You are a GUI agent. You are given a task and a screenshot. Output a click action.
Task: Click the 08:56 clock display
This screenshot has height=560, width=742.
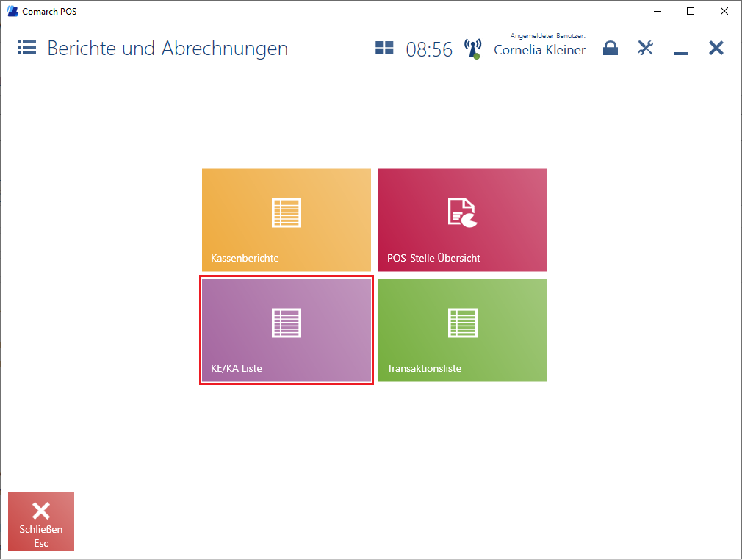429,50
